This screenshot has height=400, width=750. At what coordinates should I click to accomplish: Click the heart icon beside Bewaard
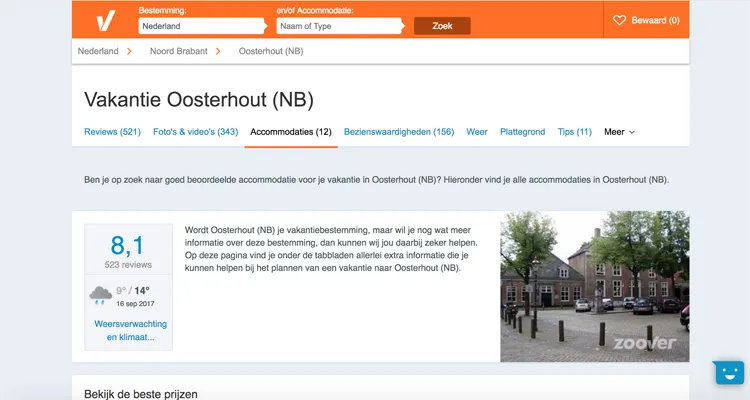(x=619, y=20)
